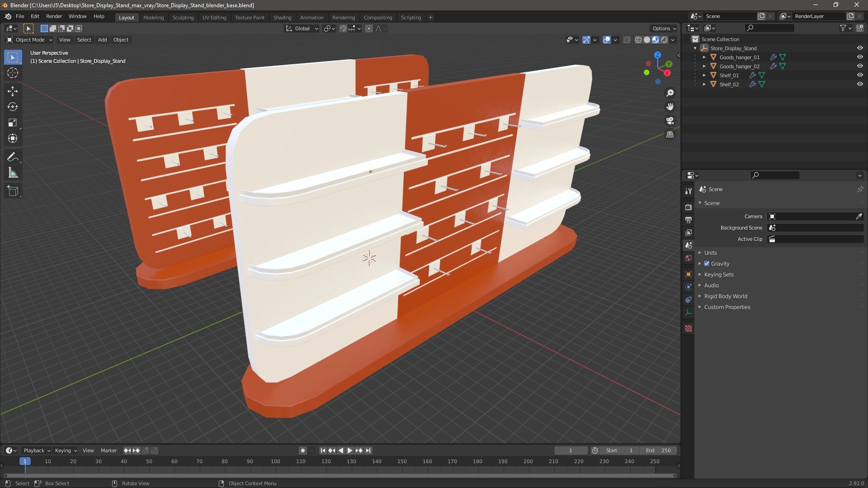
Task: Select the Cursor tool in toolbar
Action: [x=13, y=73]
